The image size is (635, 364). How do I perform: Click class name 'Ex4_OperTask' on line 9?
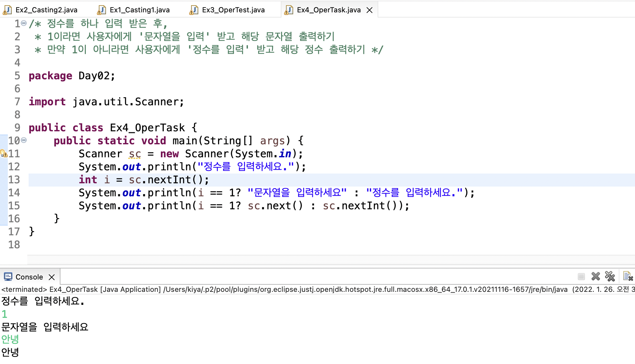[x=147, y=128]
